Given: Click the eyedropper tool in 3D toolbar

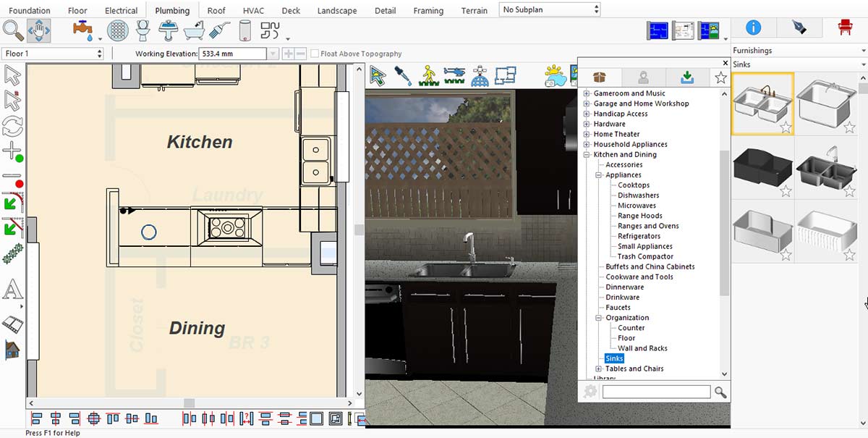Looking at the screenshot, I should [x=403, y=76].
